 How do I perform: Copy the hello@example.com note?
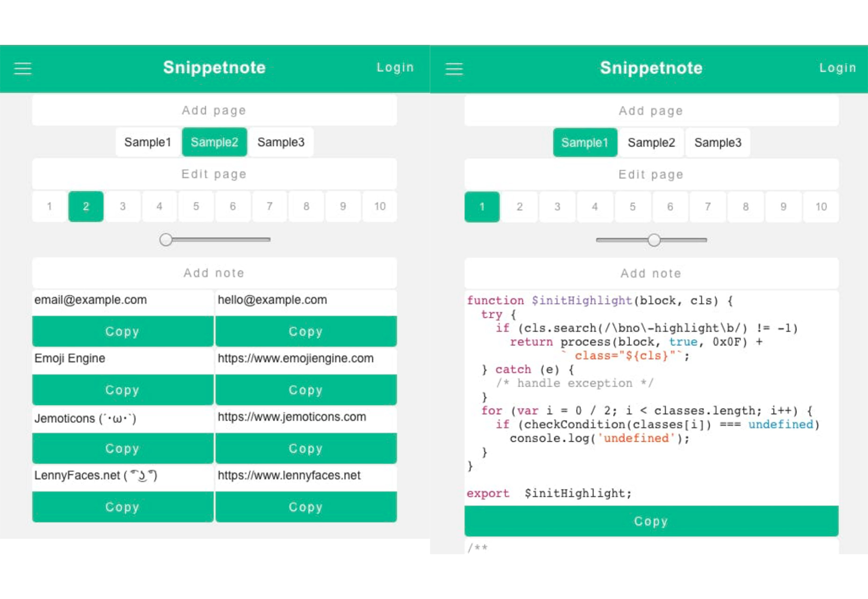[x=306, y=331]
